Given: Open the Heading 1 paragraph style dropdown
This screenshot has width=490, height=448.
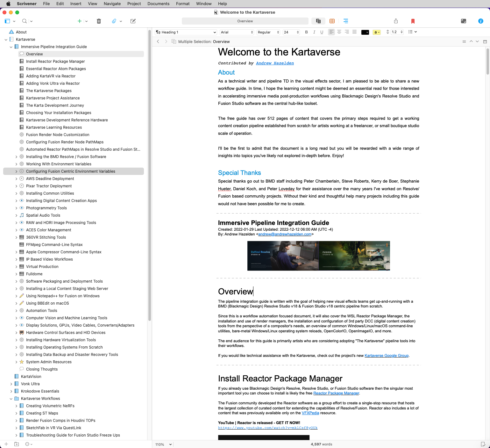Looking at the screenshot, I should point(186,32).
